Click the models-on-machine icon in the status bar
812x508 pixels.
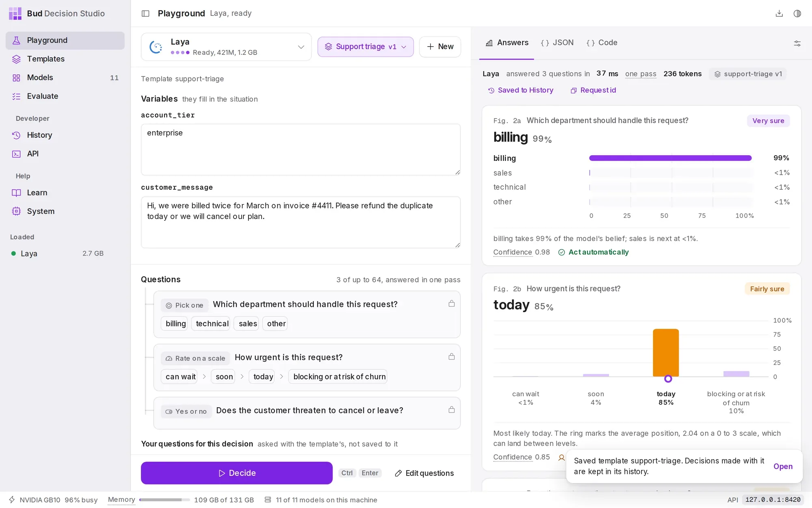(x=268, y=500)
